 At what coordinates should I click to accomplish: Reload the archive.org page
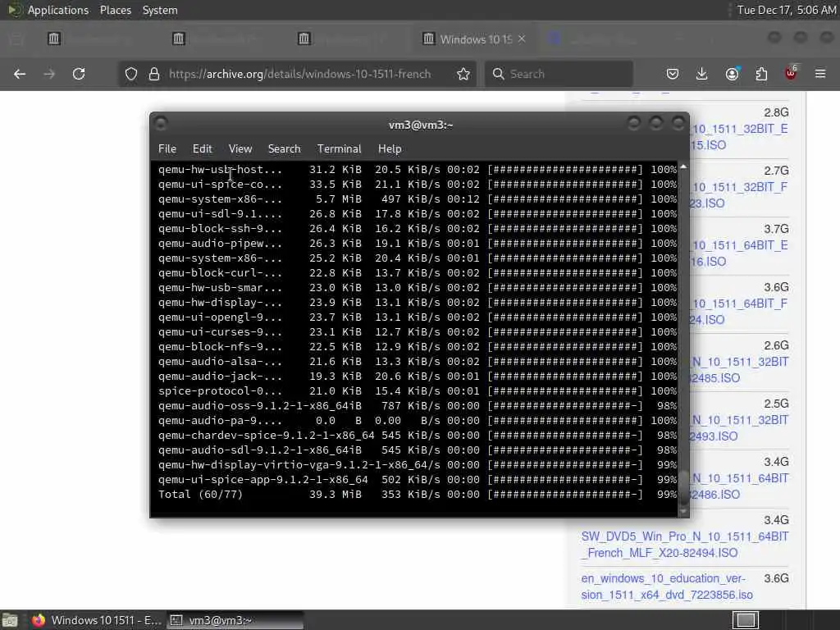click(x=79, y=74)
